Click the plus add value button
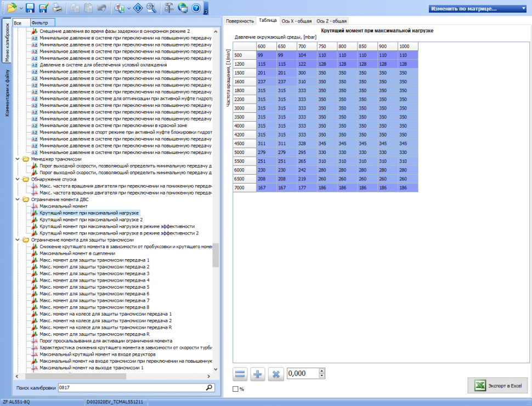The image size is (532, 406). coord(258,374)
